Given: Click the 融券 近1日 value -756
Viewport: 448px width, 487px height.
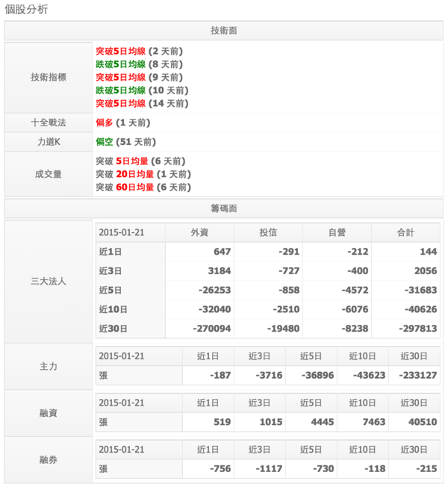Looking at the screenshot, I should point(220,468).
